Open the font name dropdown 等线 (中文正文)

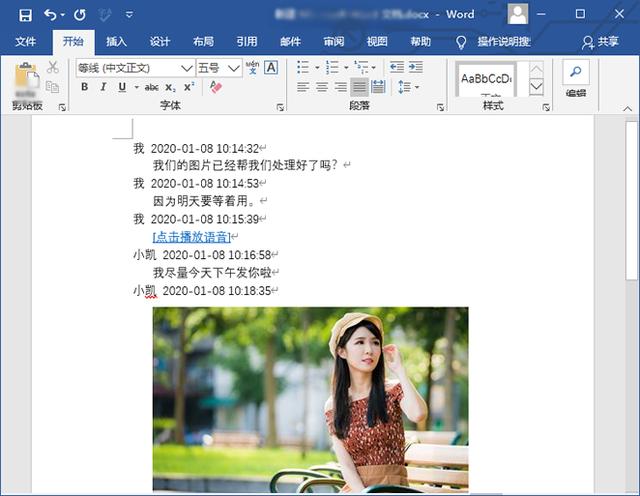click(x=135, y=67)
